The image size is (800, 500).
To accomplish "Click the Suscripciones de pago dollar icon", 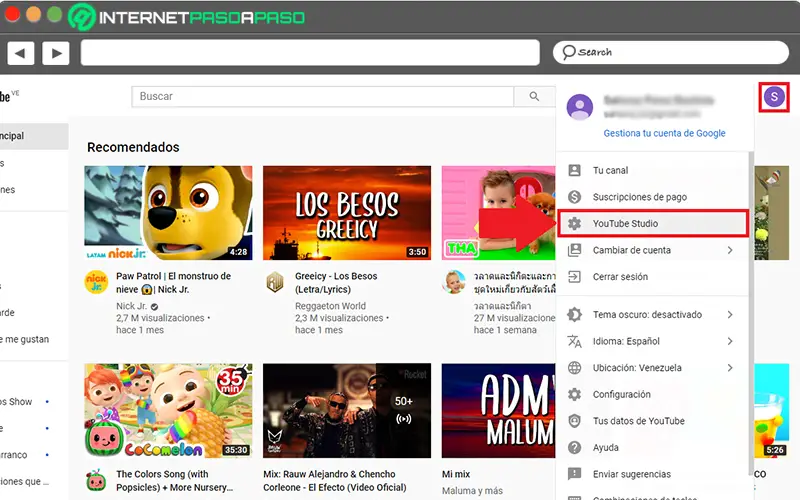I will (574, 197).
